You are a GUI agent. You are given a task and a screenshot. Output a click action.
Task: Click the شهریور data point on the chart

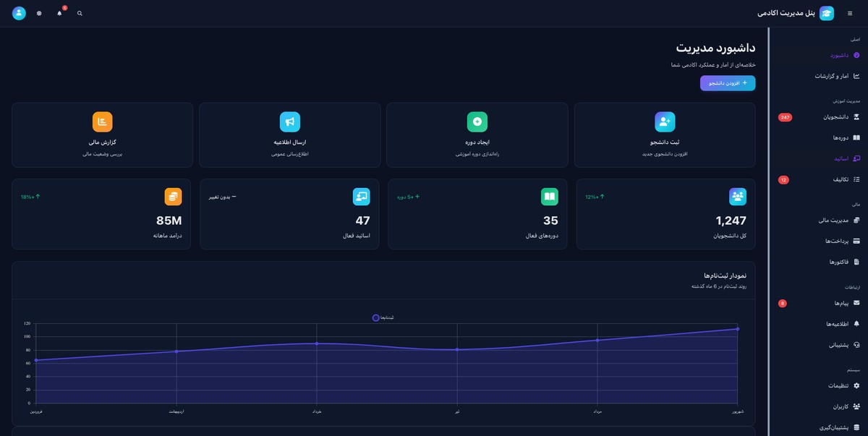coord(737,329)
